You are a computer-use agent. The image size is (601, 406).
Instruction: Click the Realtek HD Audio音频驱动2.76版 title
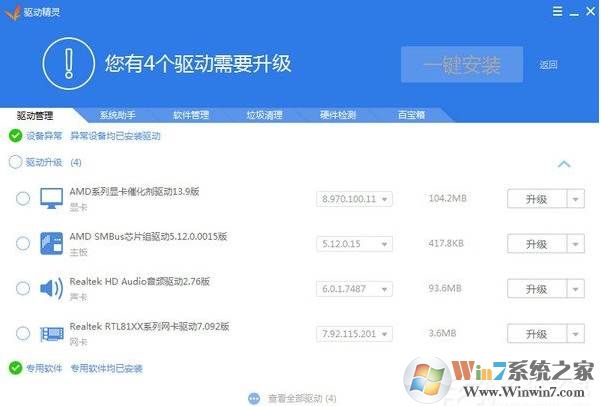[x=140, y=281]
